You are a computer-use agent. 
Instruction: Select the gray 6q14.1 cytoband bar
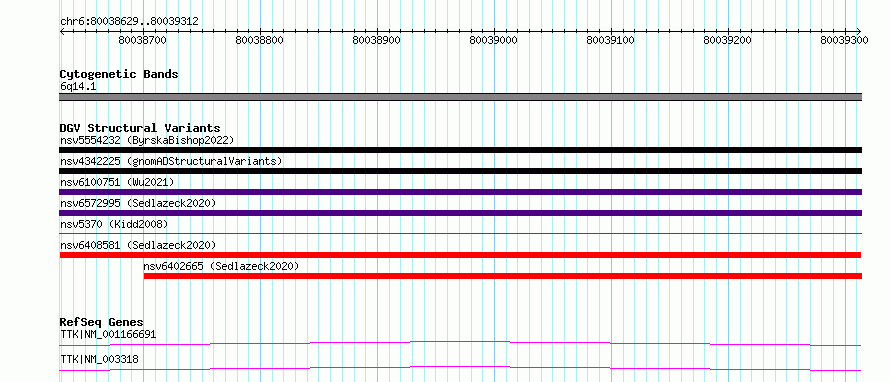pos(460,97)
